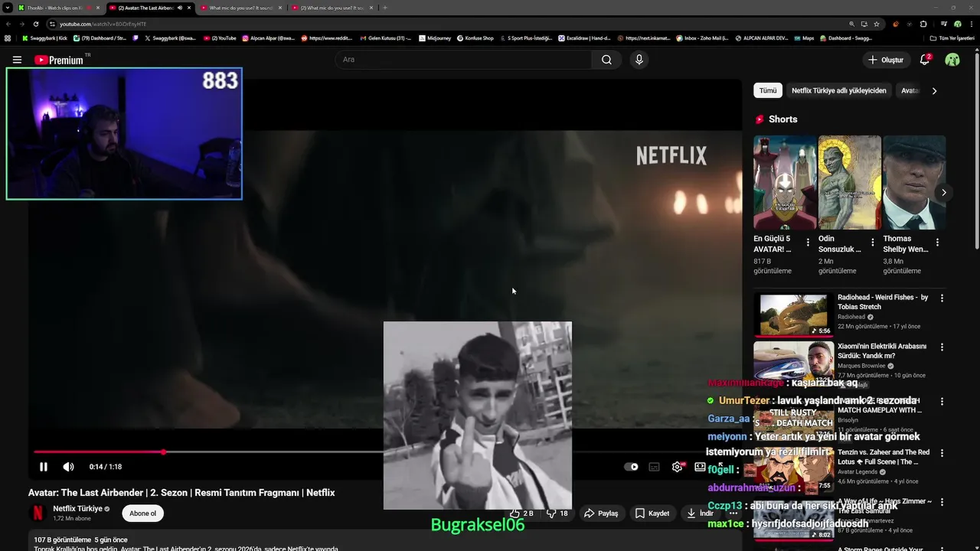
Task: Open the tab search dropdown arrow
Action: [x=8, y=8]
